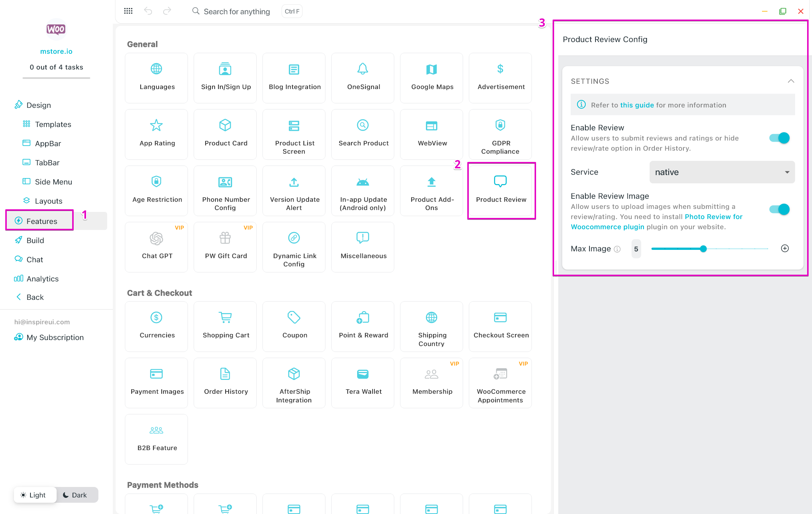This screenshot has height=514, width=812.
Task: Switch to Dark theme mode
Action: (x=75, y=495)
